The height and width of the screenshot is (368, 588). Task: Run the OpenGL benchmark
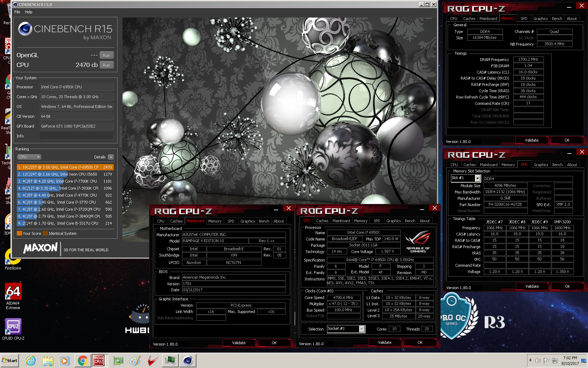pyautogui.click(x=106, y=55)
